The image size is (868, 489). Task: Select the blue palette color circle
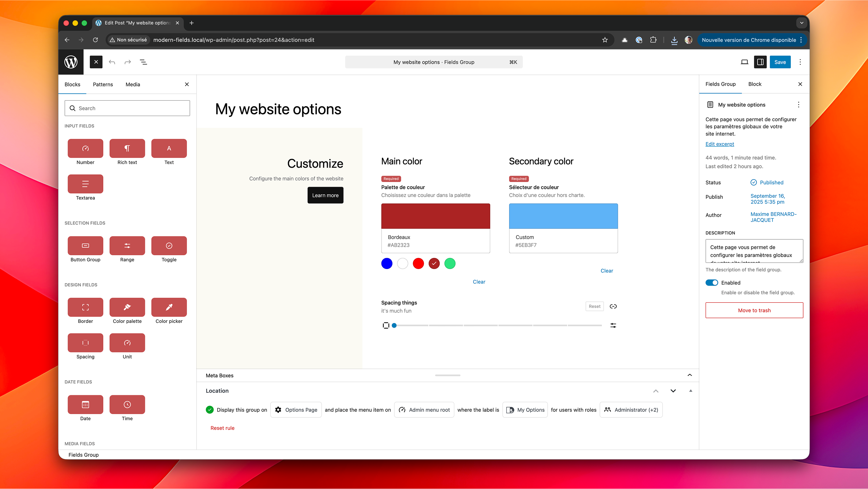coord(387,264)
